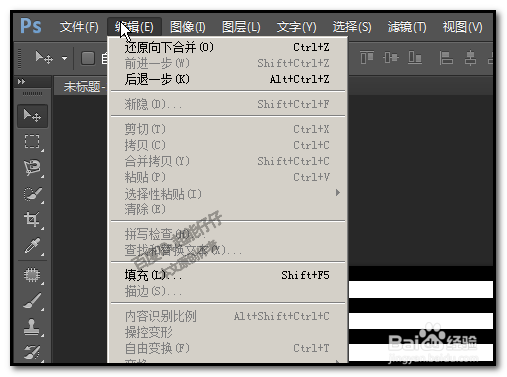Open the 文件(F) menu
Screen dimensions: 507x377
tap(79, 27)
